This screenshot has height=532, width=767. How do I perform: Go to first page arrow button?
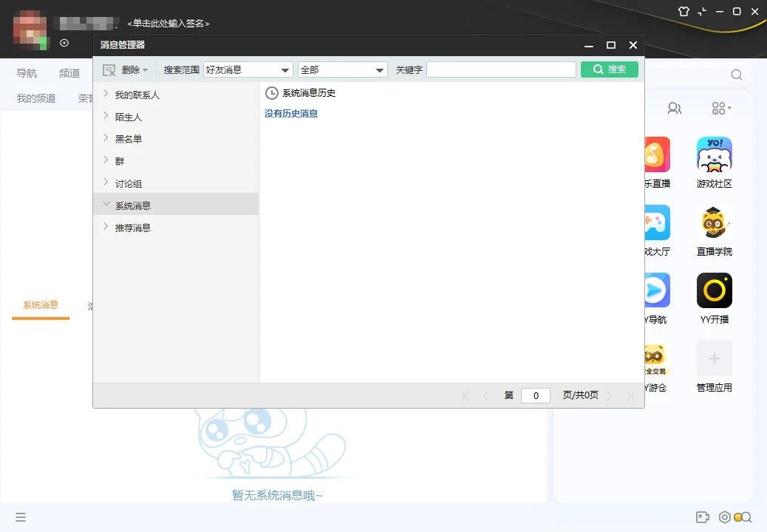point(466,395)
